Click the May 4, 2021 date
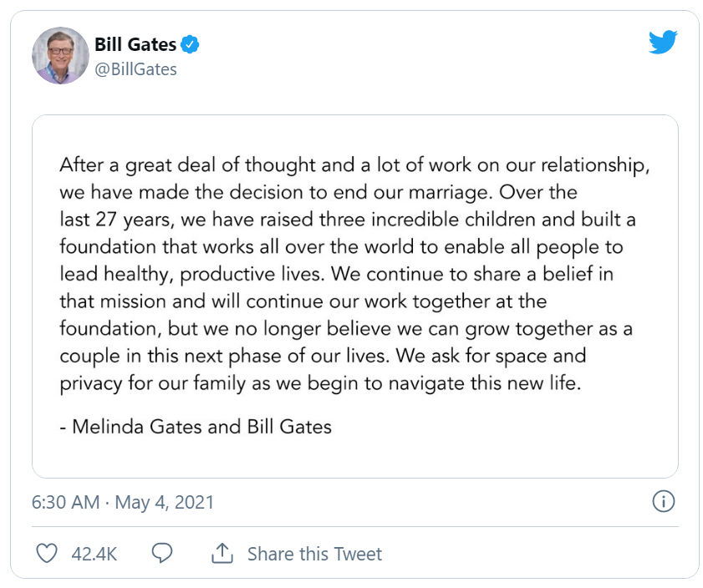The width and height of the screenshot is (703, 588). click(164, 502)
